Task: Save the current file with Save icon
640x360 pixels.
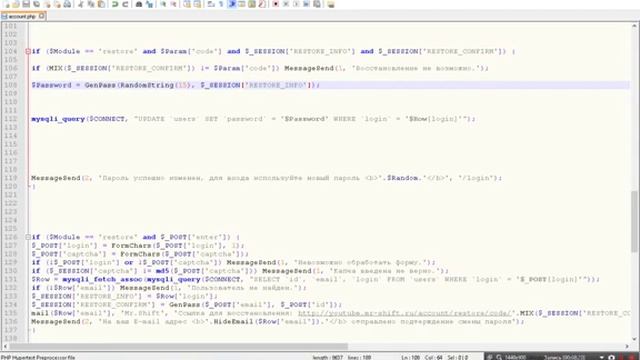Action: 26,4
